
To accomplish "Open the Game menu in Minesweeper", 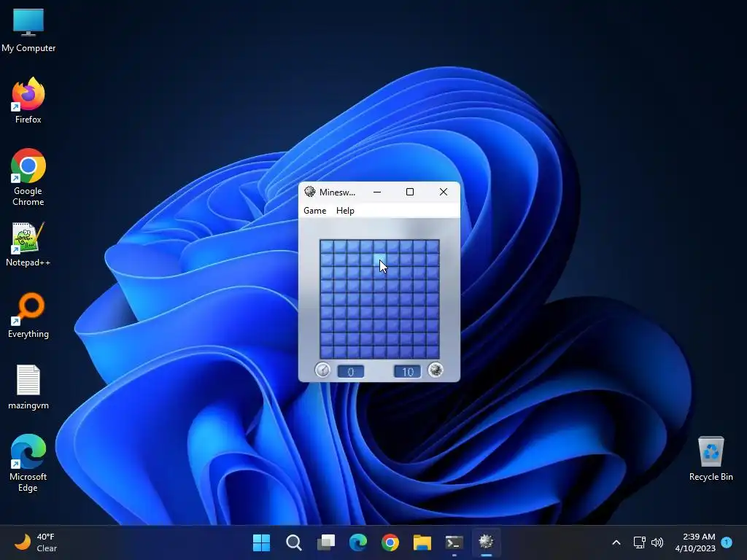I will (315, 211).
